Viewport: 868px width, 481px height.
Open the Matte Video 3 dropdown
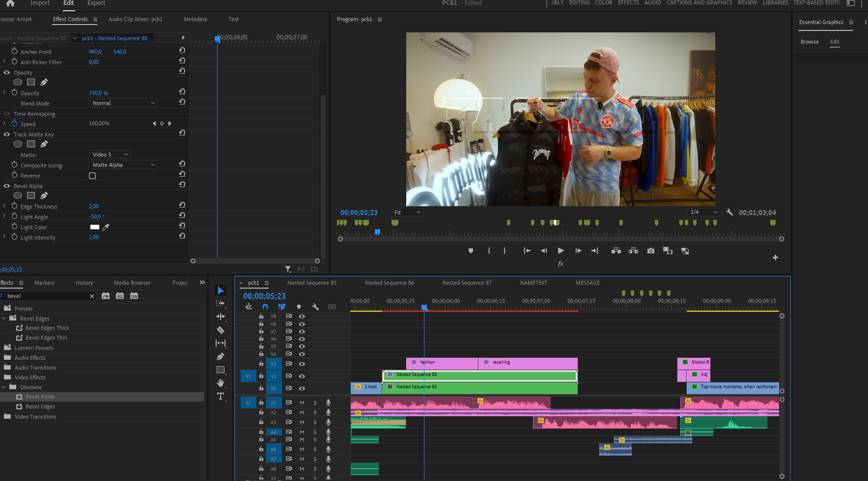[x=110, y=155]
